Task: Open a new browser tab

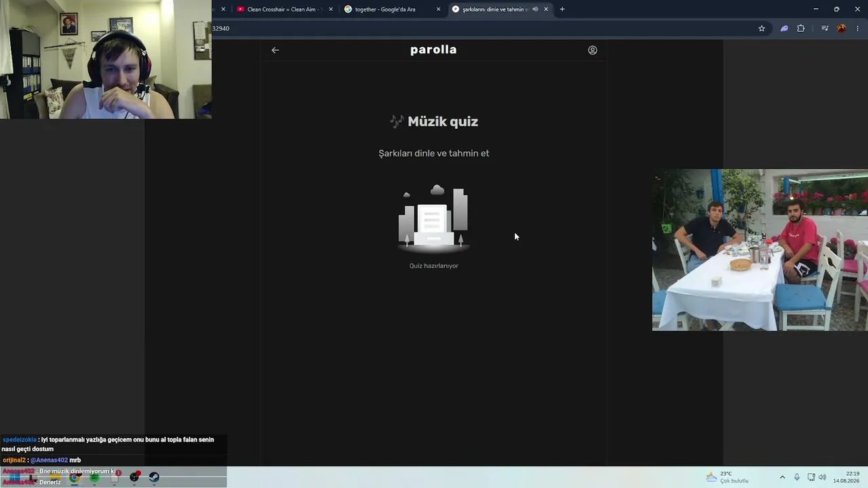Action: [562, 9]
